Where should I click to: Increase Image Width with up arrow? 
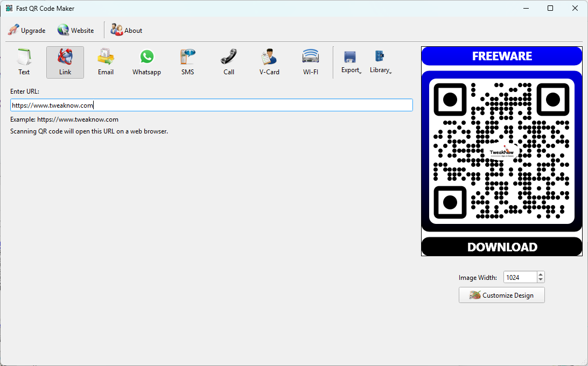click(x=541, y=274)
